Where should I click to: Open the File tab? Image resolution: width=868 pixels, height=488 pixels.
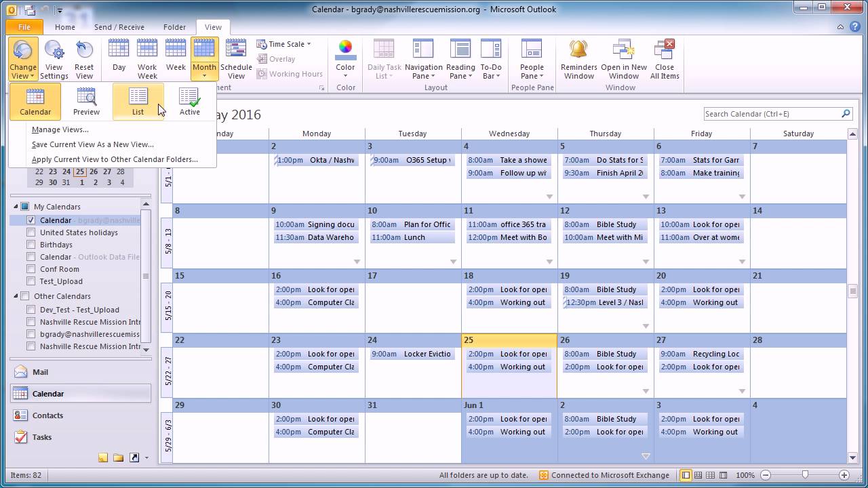click(x=24, y=27)
